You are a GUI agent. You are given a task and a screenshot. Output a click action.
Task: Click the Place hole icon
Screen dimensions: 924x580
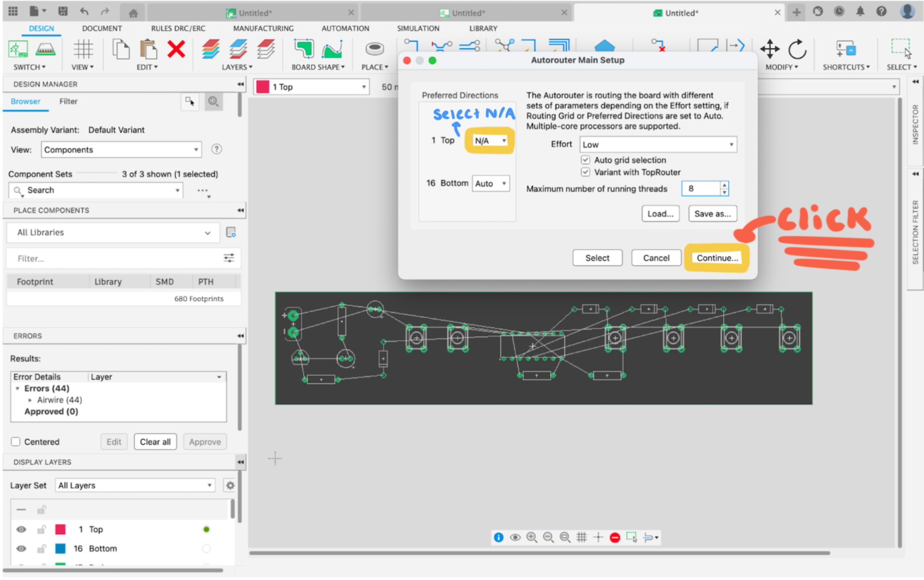[x=374, y=49]
